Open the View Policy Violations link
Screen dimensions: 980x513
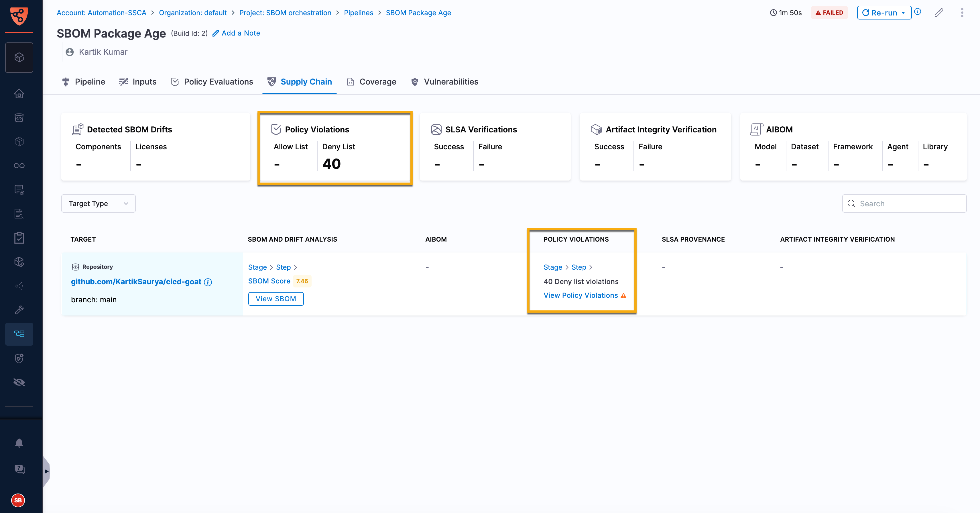(580, 295)
